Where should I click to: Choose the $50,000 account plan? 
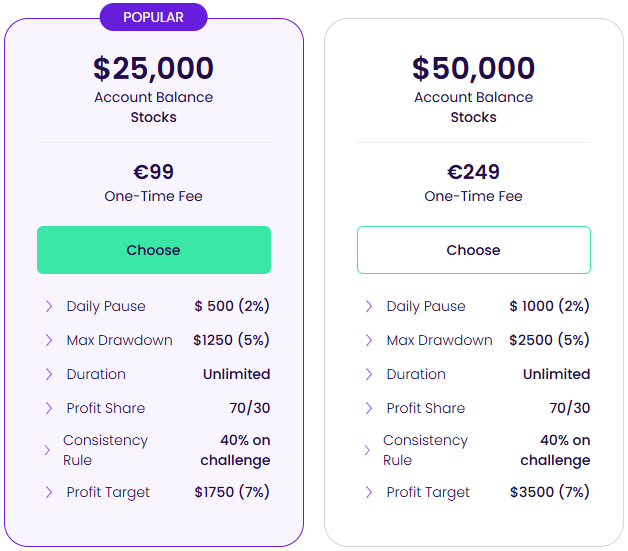[x=473, y=250]
